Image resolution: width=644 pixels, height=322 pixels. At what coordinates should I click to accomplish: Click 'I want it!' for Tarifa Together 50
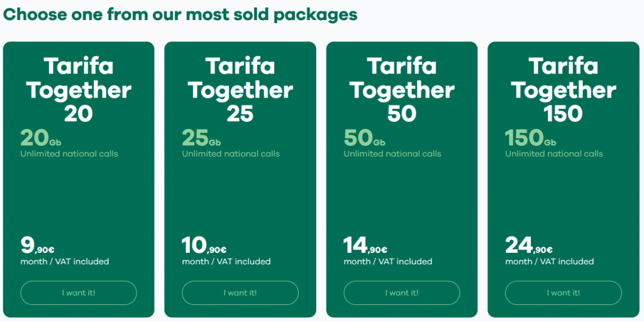click(402, 293)
